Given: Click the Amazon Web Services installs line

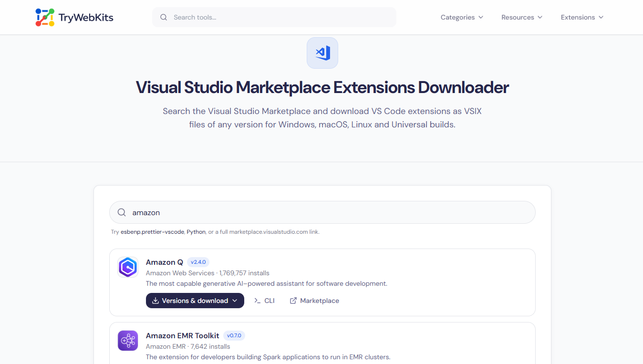Looking at the screenshot, I should pyautogui.click(x=207, y=273).
